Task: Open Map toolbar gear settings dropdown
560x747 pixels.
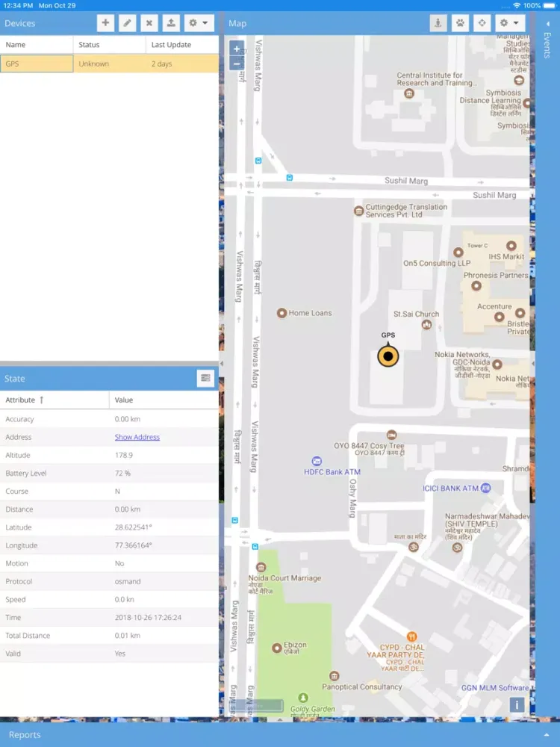Action: tap(509, 23)
